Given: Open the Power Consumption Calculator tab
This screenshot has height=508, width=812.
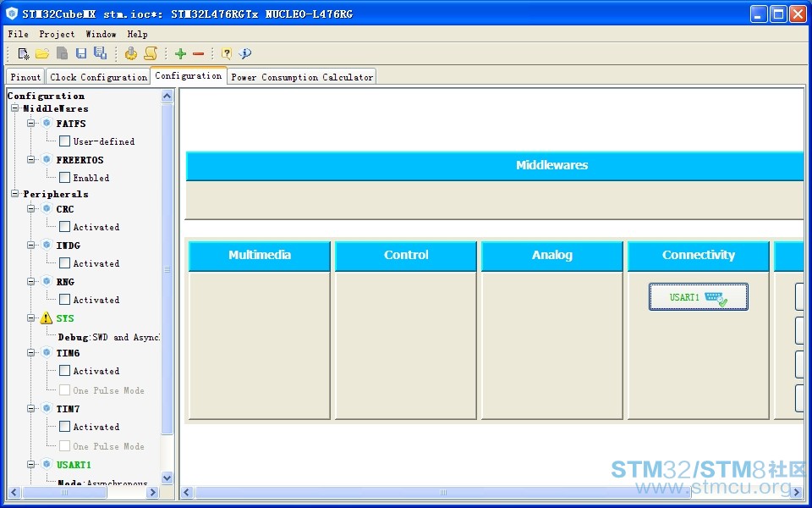Looking at the screenshot, I should click(x=302, y=77).
